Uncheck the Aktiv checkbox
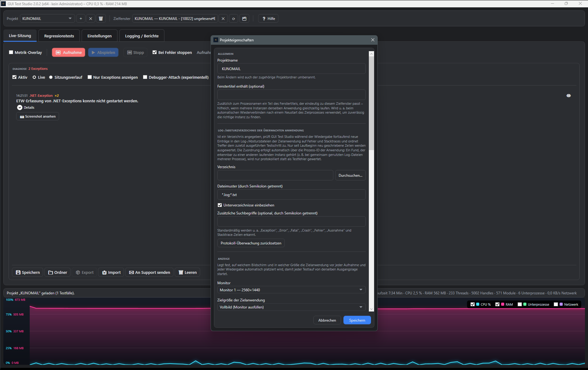This screenshot has width=588, height=370. coord(14,77)
